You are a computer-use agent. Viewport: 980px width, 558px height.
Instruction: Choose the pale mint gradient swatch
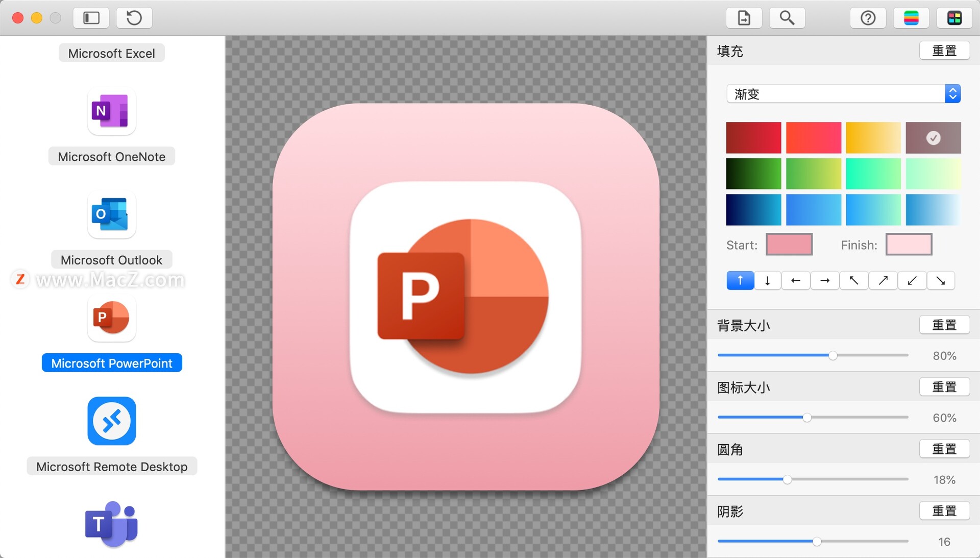(933, 174)
